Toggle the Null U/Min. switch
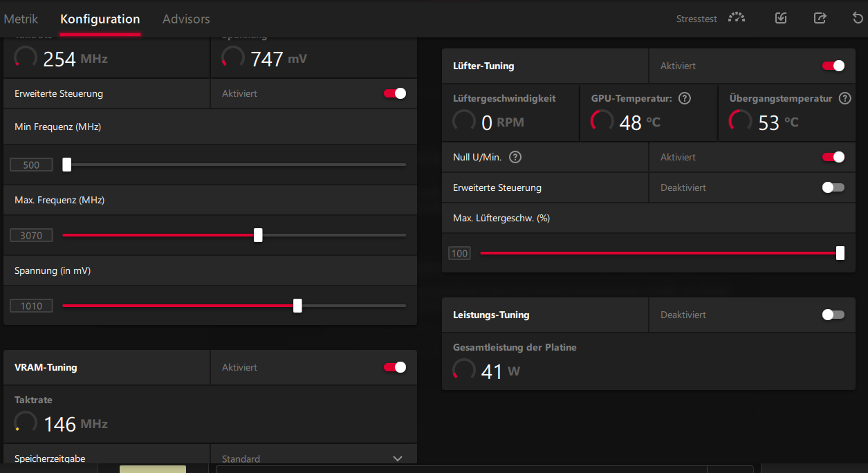The image size is (868, 473). click(833, 157)
